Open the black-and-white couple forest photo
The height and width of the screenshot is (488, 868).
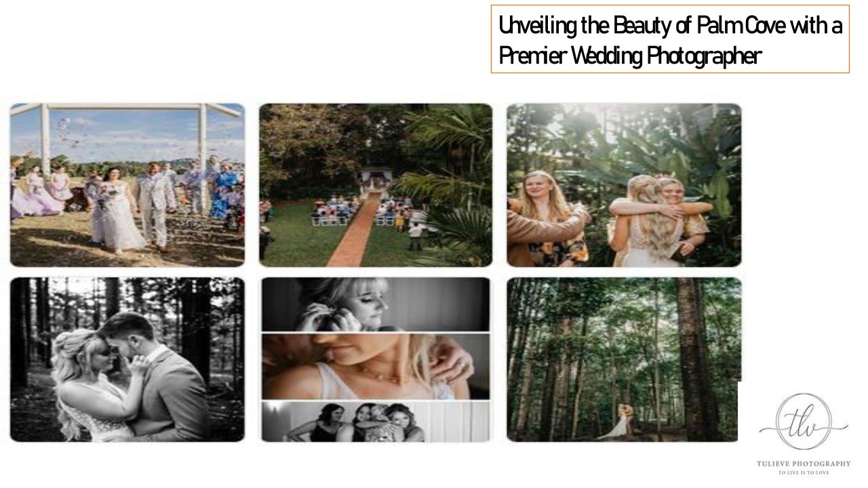pos(127,359)
